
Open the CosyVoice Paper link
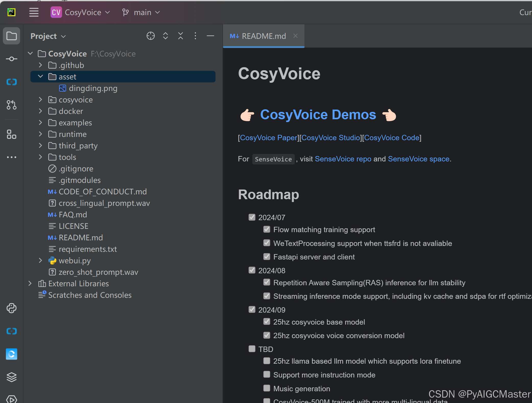coord(269,138)
